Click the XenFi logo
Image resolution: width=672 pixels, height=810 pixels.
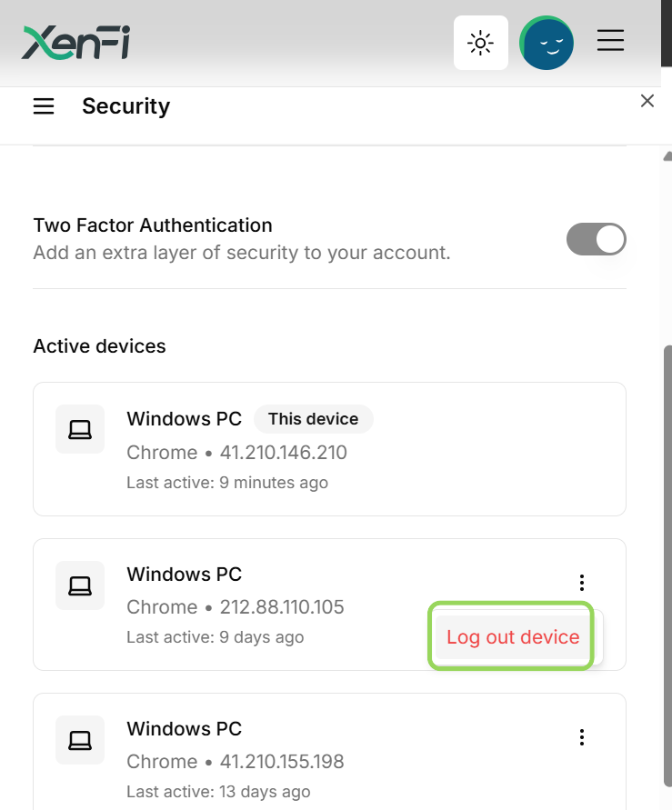click(75, 43)
